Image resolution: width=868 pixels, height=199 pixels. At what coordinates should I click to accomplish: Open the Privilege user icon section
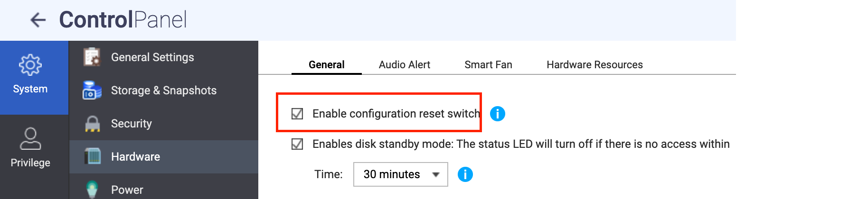click(30, 139)
